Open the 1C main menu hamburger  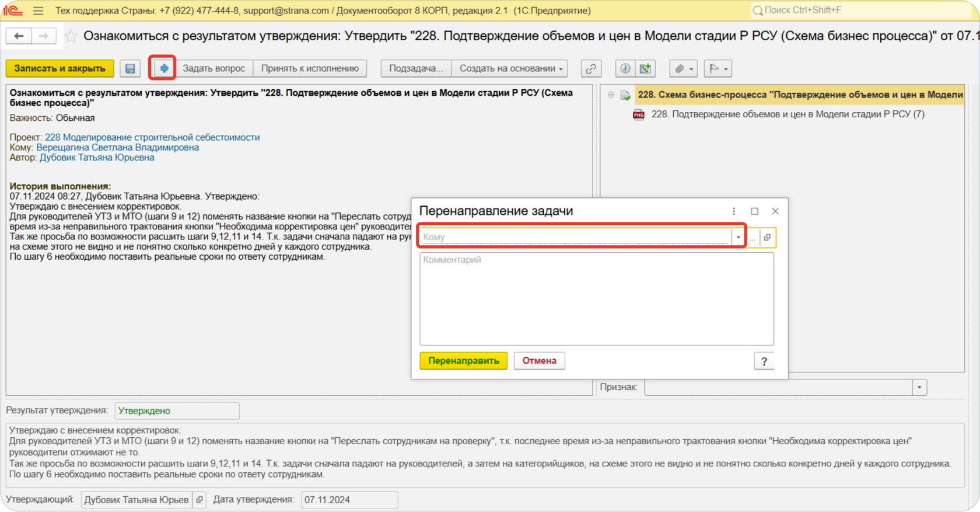[38, 11]
